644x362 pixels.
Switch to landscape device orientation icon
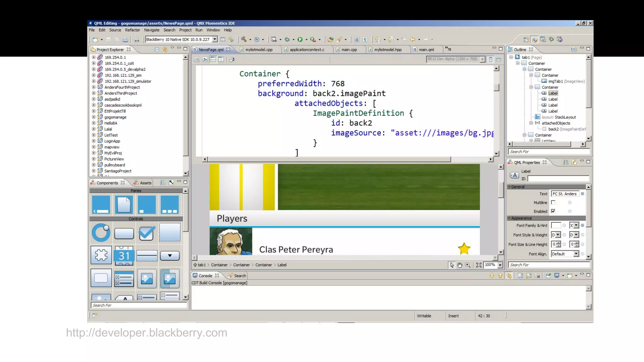[498, 59]
